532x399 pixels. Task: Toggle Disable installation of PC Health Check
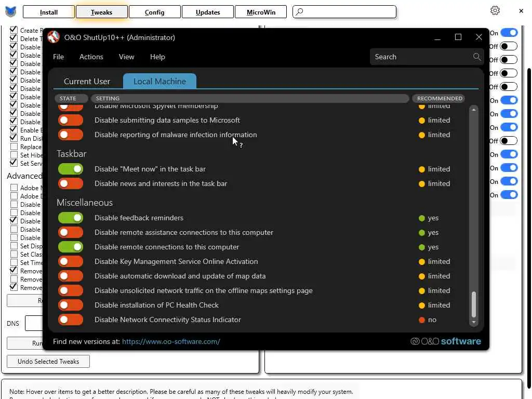(x=71, y=305)
